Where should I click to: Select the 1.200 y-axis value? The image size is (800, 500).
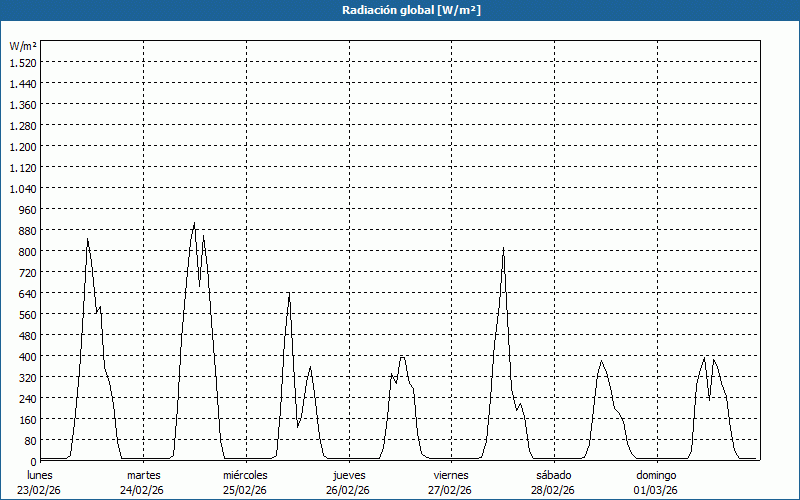(x=23, y=146)
